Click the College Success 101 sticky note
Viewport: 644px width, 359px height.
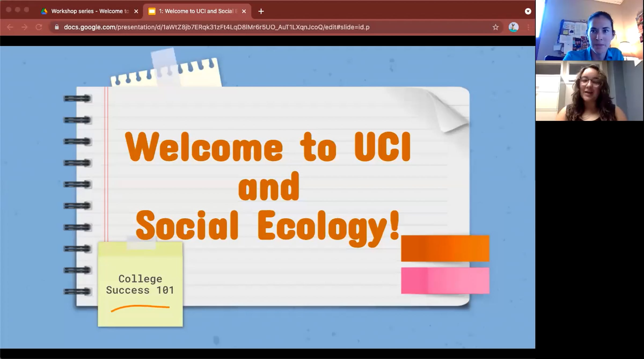point(140,284)
